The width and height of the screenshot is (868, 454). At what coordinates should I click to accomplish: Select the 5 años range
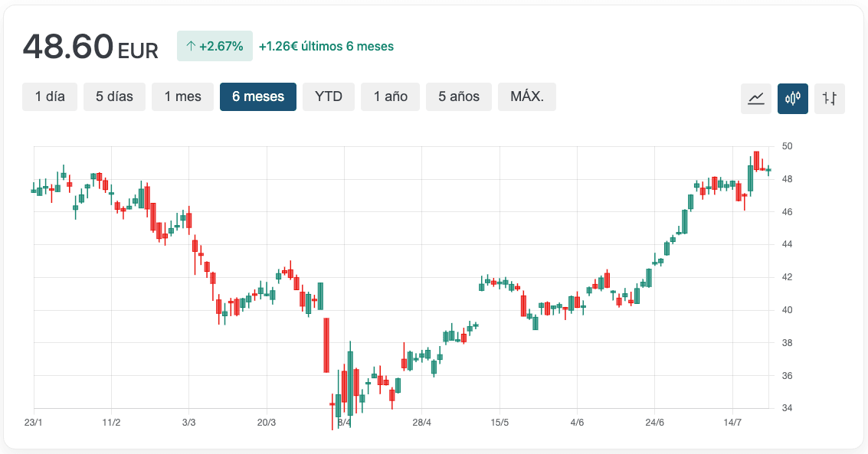[459, 96]
